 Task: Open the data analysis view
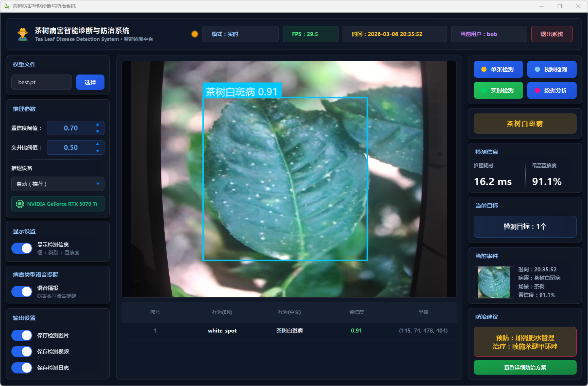pos(552,90)
